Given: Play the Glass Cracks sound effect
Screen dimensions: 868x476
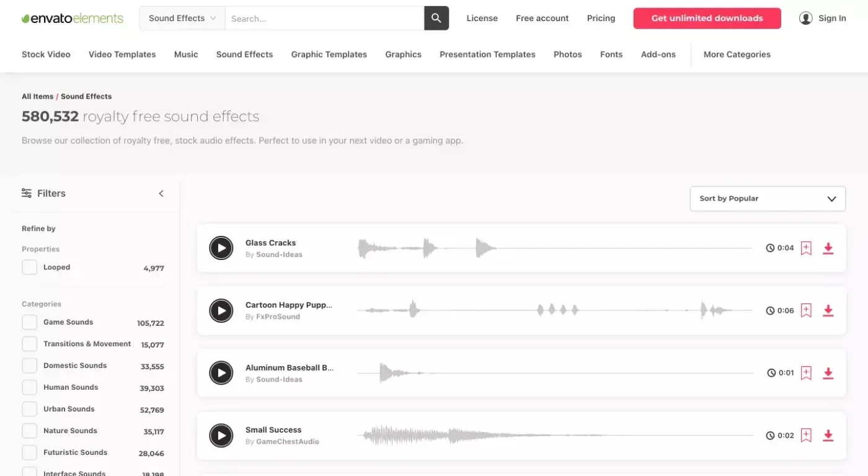Looking at the screenshot, I should click(221, 248).
